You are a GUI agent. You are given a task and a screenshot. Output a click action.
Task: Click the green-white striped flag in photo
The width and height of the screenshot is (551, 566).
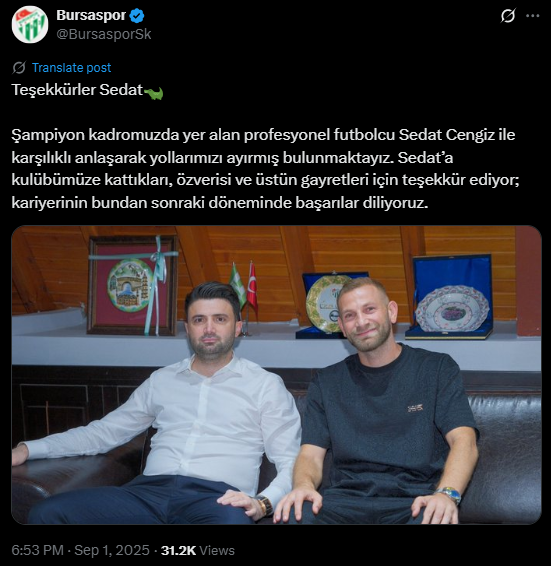[x=238, y=283]
